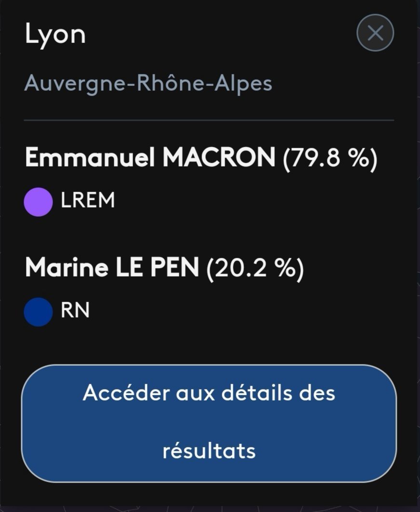Screen dimensions: 420x512
Task: Click the word Accéder in the button
Action: (x=126, y=393)
